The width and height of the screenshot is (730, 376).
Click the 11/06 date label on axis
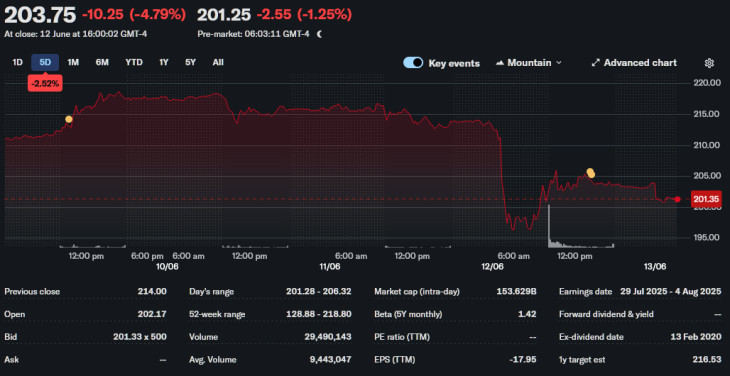click(x=330, y=267)
